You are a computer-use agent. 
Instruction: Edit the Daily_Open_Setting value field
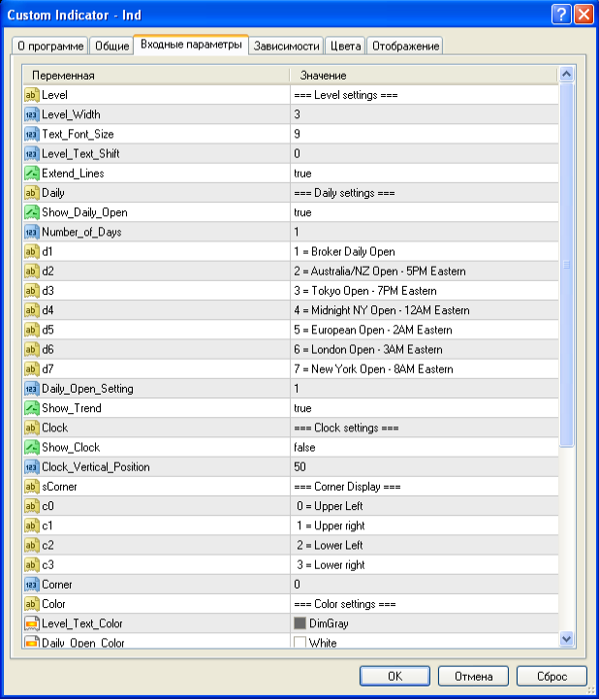click(x=423, y=389)
